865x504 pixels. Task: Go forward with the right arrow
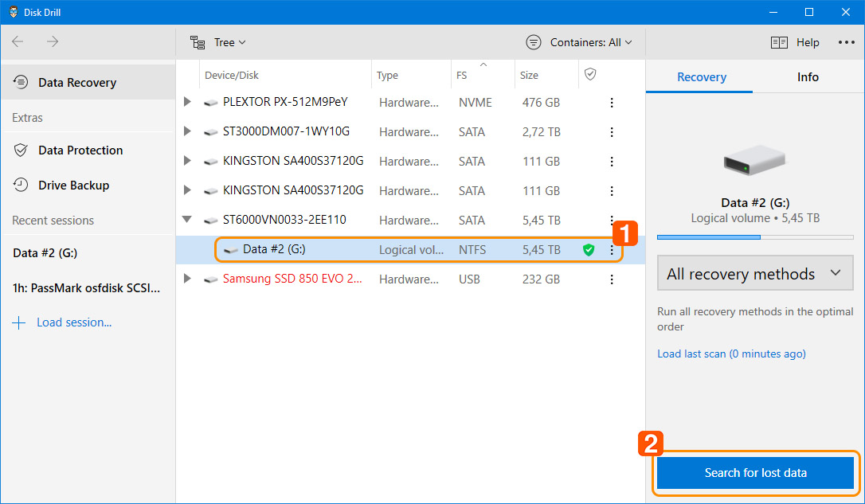(53, 42)
